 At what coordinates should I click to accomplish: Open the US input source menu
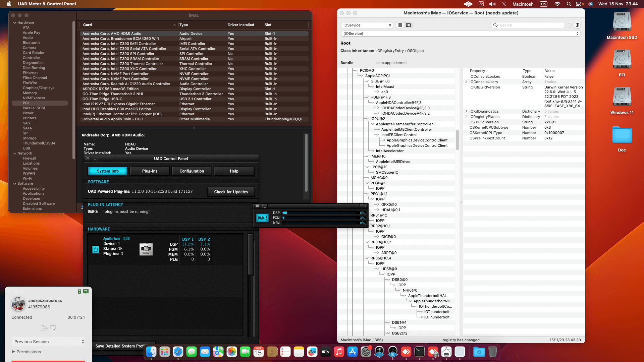[544, 4]
